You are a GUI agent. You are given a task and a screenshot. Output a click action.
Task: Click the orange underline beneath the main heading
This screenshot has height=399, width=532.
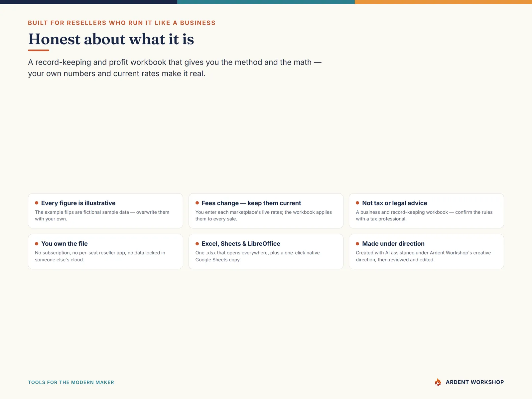[x=39, y=50]
